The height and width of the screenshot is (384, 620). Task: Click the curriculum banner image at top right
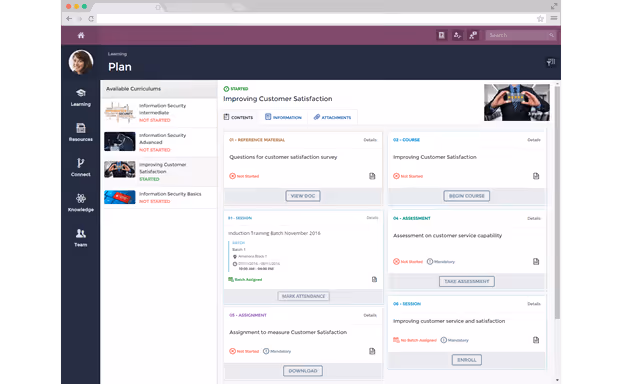(517, 102)
